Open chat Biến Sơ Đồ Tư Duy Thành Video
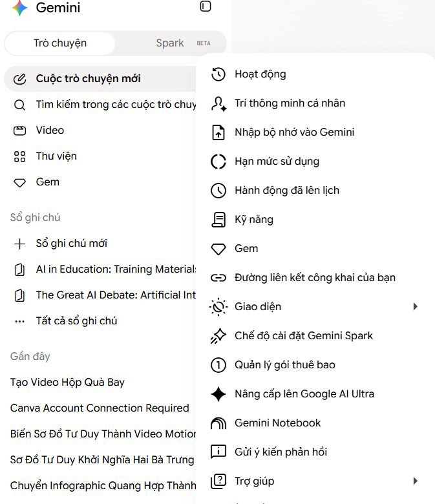Viewport: 435px width, 504px height. [x=100, y=434]
